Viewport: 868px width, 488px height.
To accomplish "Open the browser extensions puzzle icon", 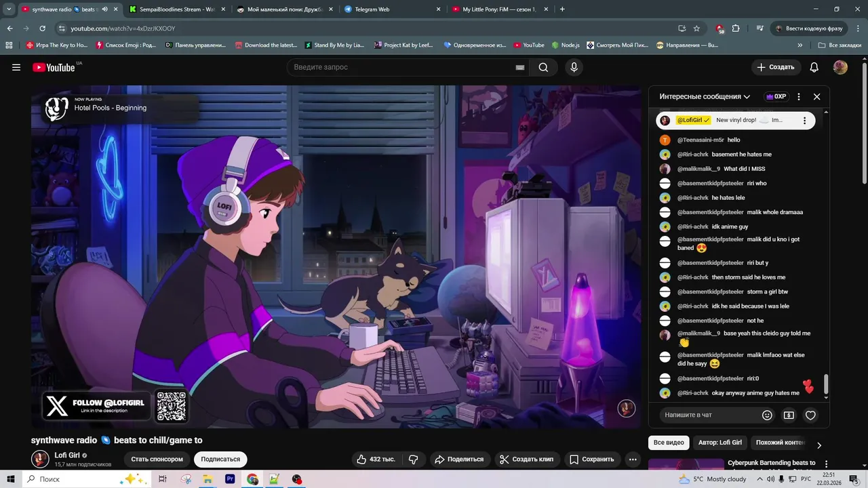I will click(736, 28).
